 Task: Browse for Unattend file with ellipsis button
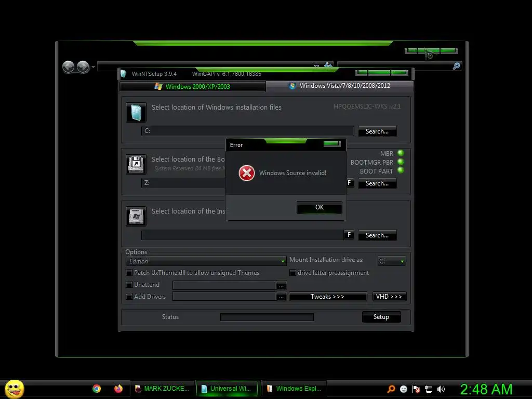(281, 286)
